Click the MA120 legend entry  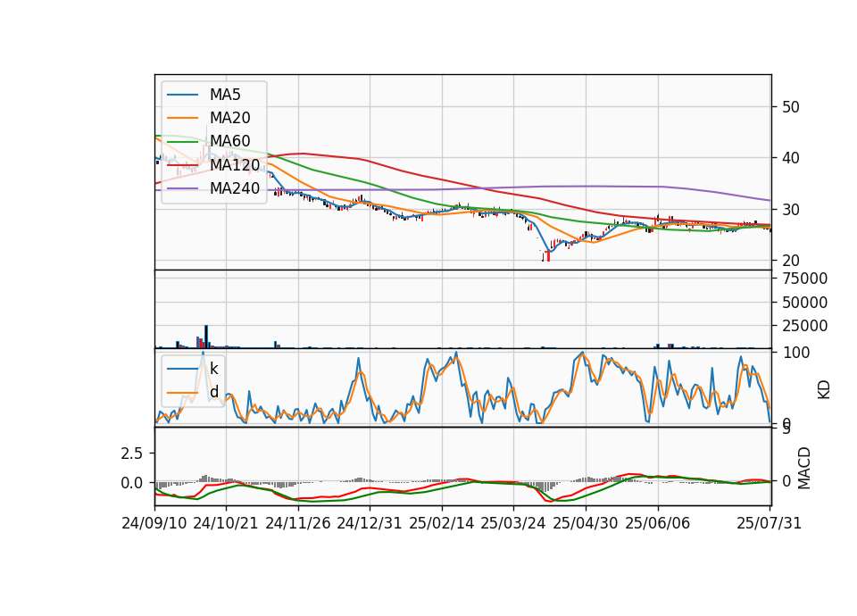point(213,164)
